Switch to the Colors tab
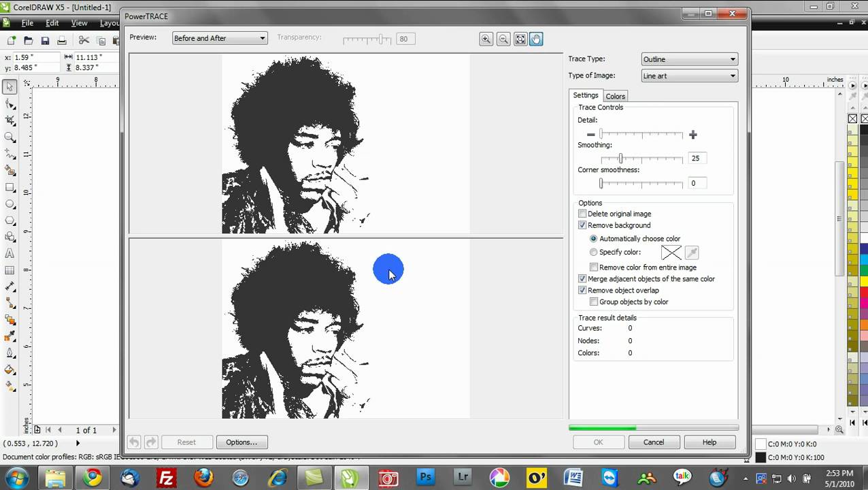This screenshot has width=868, height=490. (615, 97)
